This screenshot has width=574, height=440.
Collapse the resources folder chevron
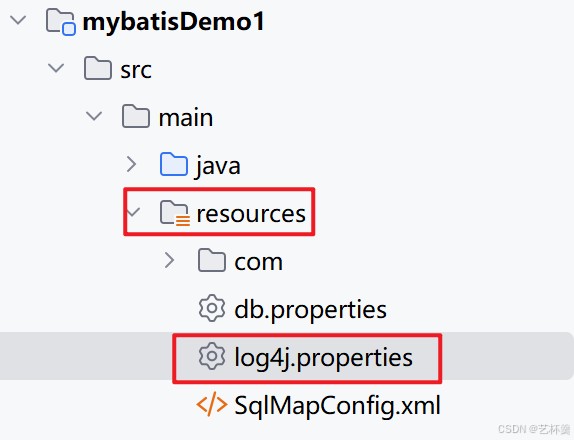(x=133, y=212)
